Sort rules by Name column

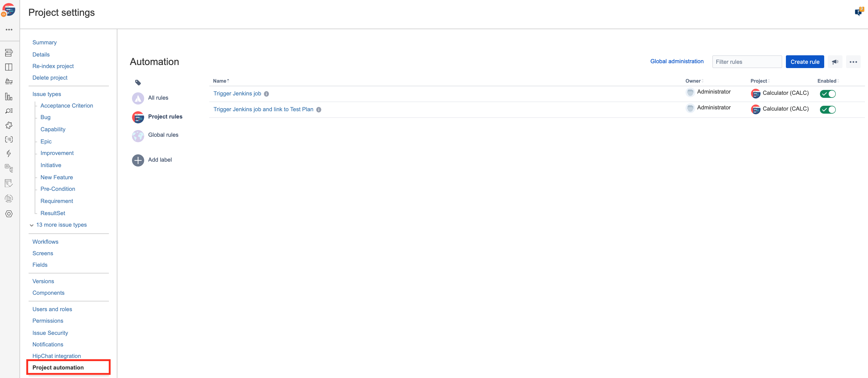point(221,81)
